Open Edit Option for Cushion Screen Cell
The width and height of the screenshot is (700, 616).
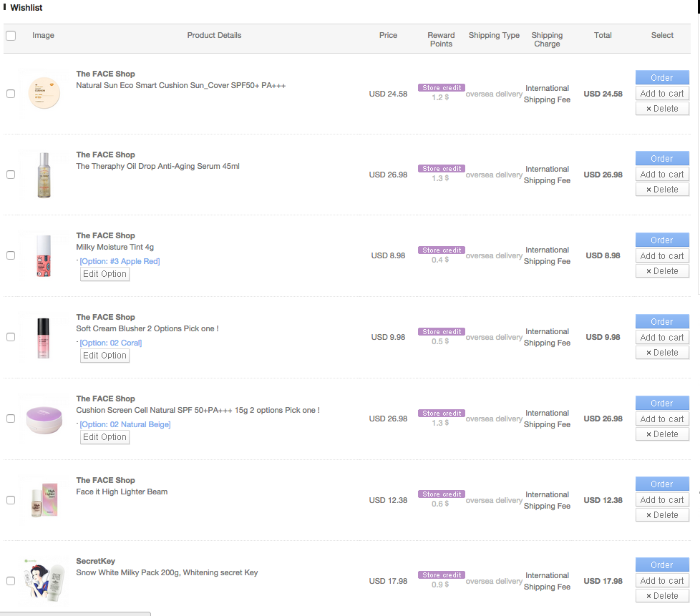pos(104,437)
